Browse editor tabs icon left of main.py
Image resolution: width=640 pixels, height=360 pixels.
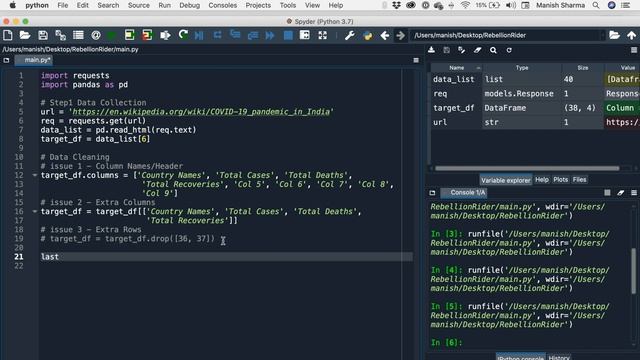[6, 60]
